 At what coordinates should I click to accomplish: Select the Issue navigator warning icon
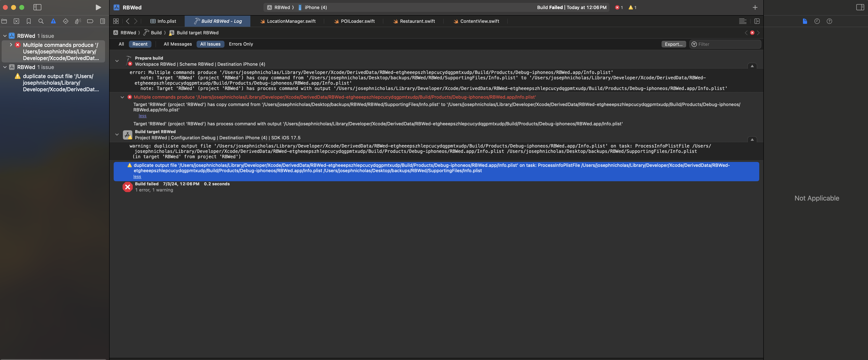[x=53, y=21]
